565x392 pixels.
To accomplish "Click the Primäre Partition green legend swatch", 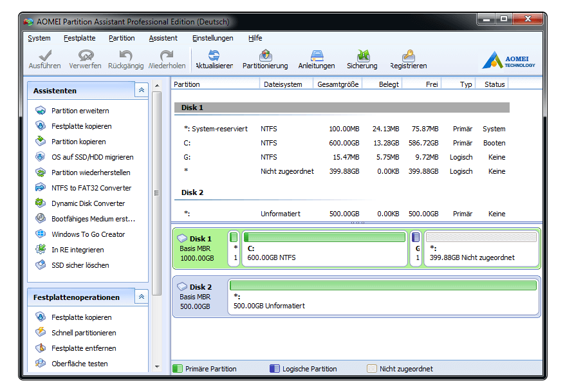I will (177, 368).
